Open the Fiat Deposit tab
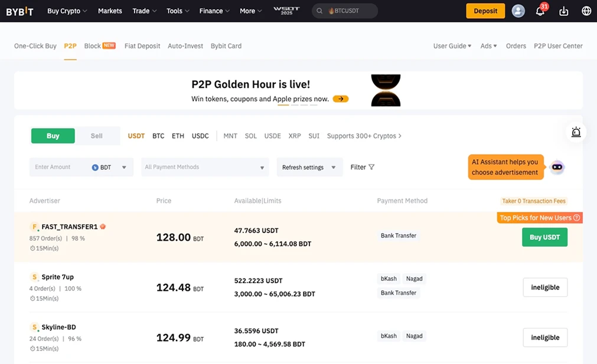The width and height of the screenshot is (597, 364). tap(142, 46)
